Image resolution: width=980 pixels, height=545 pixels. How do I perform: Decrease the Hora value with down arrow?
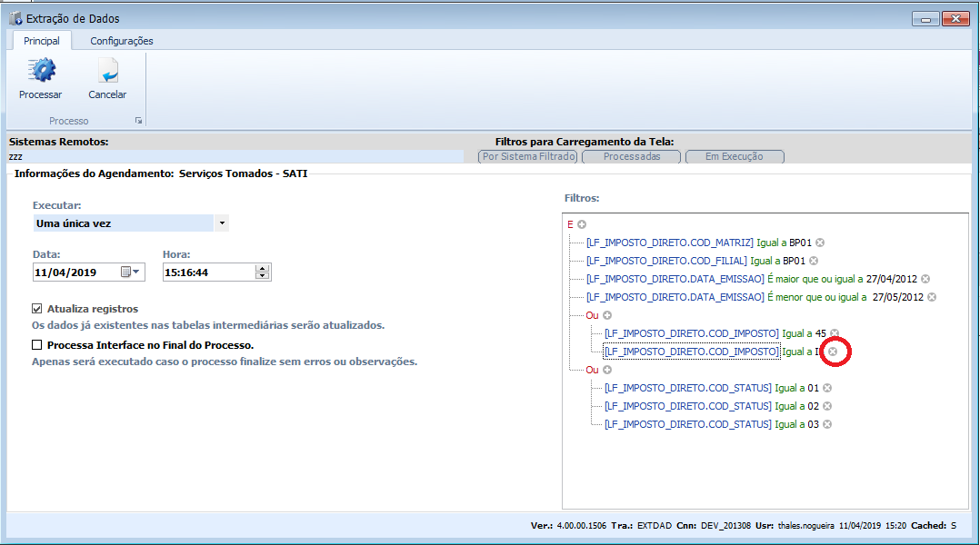263,276
